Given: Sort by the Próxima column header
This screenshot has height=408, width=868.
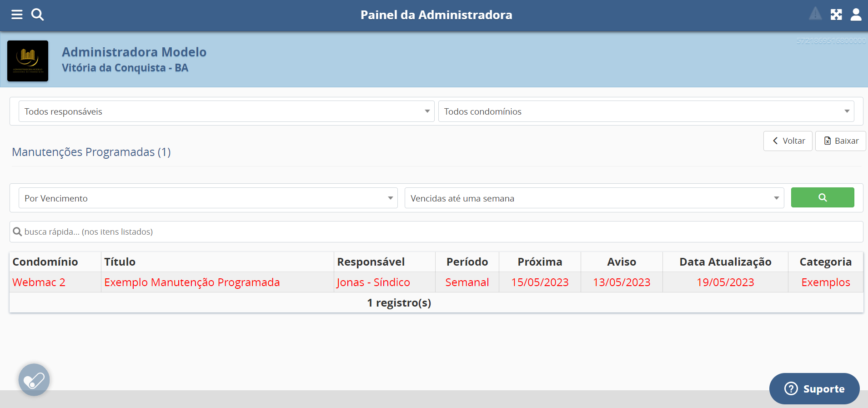Looking at the screenshot, I should 540,262.
